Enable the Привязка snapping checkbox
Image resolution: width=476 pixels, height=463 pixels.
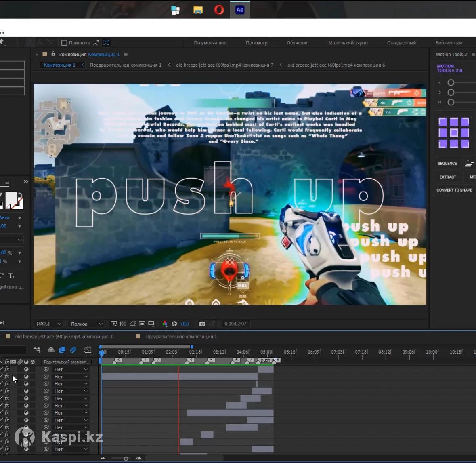(64, 43)
